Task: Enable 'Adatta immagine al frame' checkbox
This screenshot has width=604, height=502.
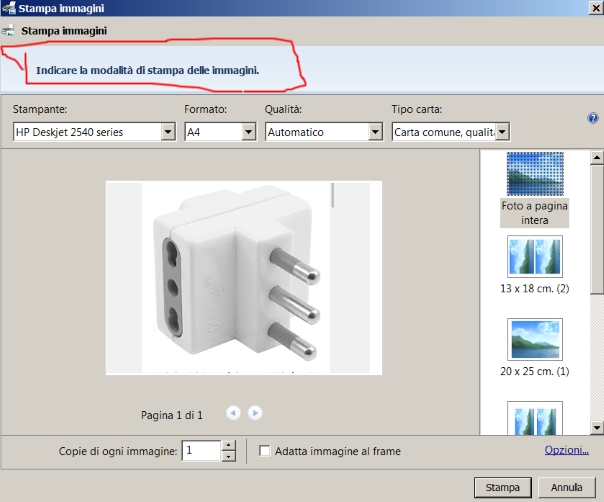Action: tap(265, 452)
